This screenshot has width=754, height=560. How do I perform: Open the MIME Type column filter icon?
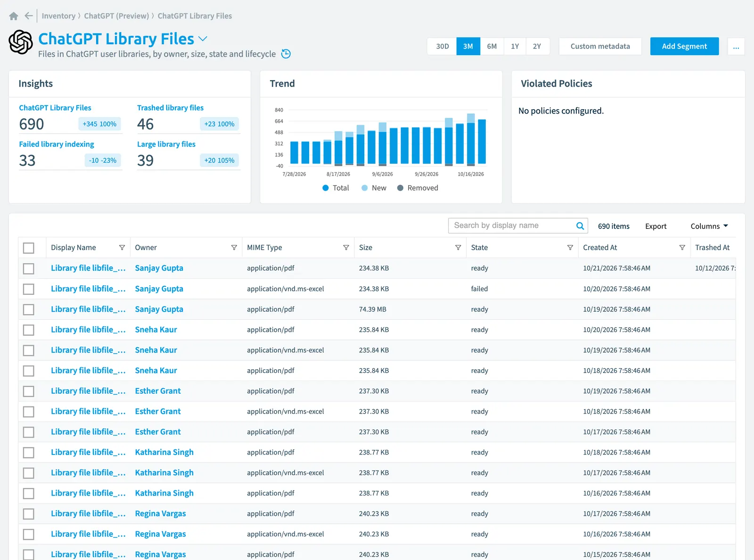[346, 248]
